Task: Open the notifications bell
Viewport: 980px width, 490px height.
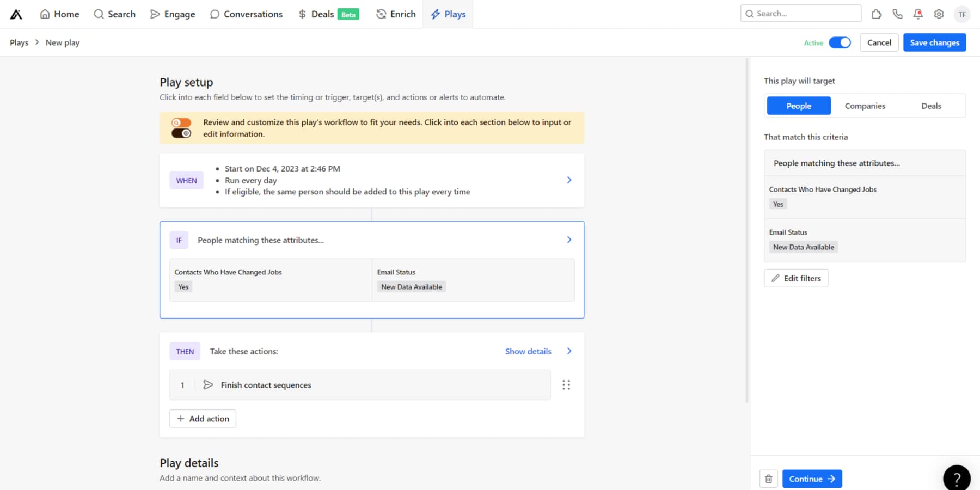Action: pos(918,14)
